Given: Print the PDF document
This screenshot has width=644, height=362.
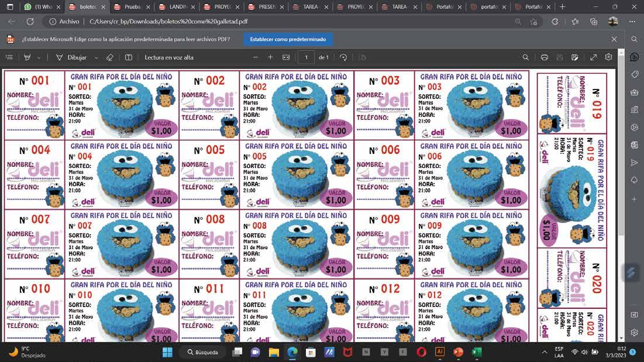Looking at the screenshot, I should pos(544,57).
